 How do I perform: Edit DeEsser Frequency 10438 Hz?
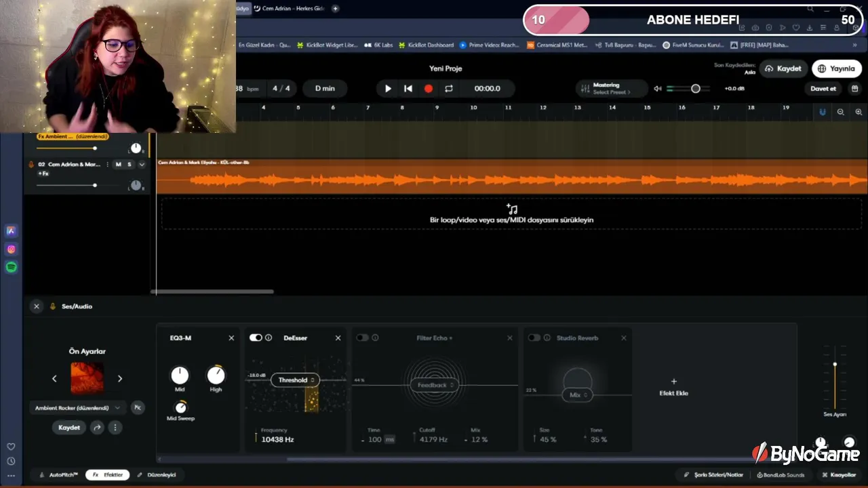(277, 439)
